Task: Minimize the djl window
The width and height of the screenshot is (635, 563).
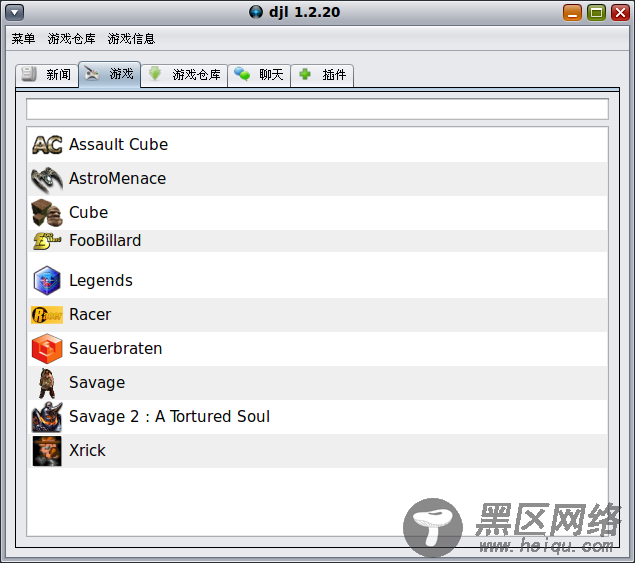Action: click(572, 13)
